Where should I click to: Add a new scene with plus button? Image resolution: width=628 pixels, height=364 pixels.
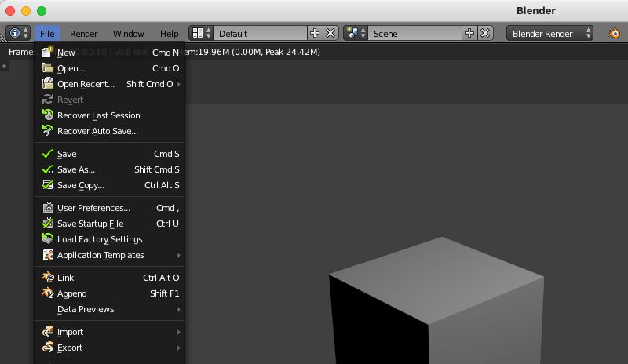coord(469,33)
